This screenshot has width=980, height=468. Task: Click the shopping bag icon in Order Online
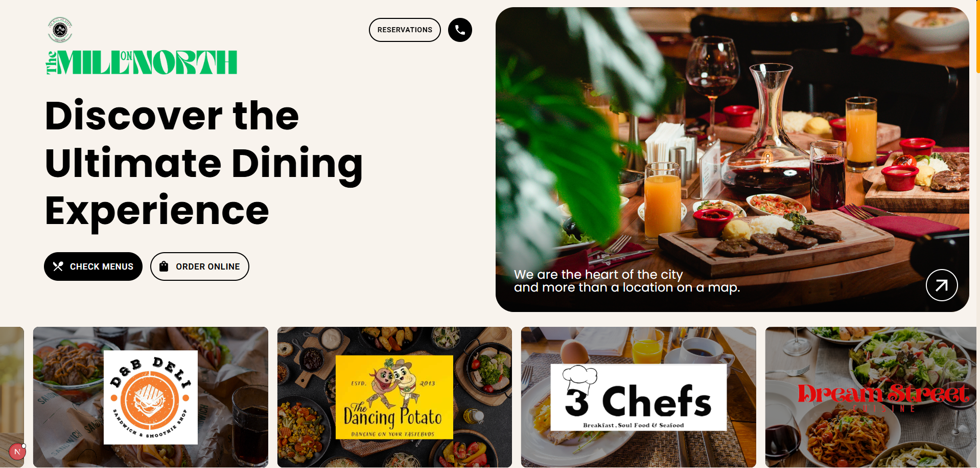pyautogui.click(x=164, y=266)
